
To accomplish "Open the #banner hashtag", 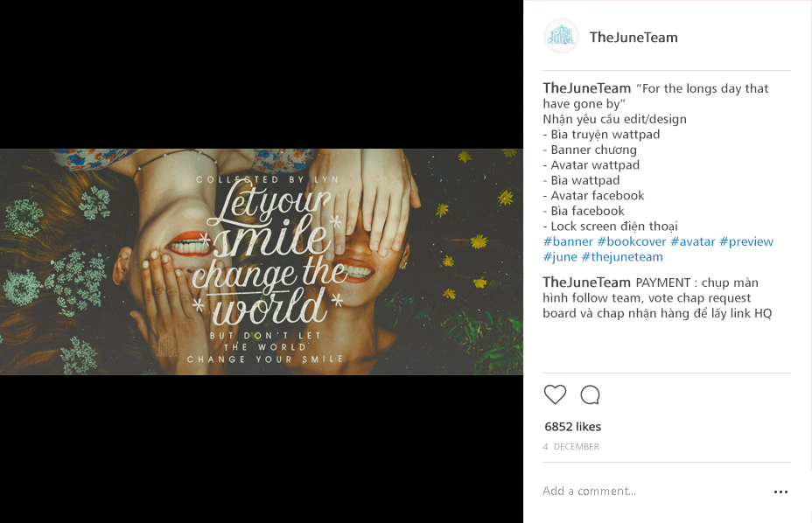I will coord(568,241).
